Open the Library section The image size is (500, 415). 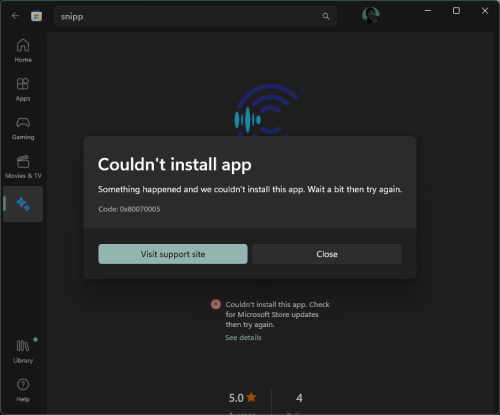pyautogui.click(x=23, y=351)
